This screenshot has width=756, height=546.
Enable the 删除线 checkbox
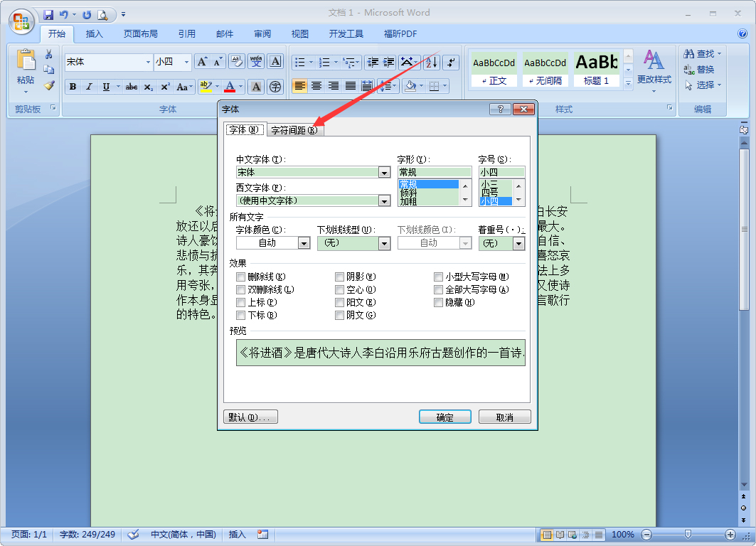[x=241, y=277]
